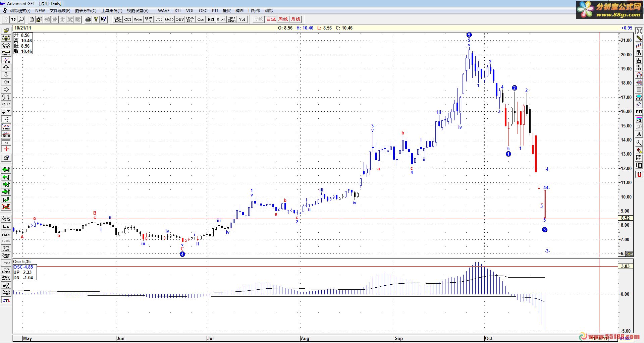Select the text annotation A tool
Viewport: 644px width, 343px height.
[639, 134]
